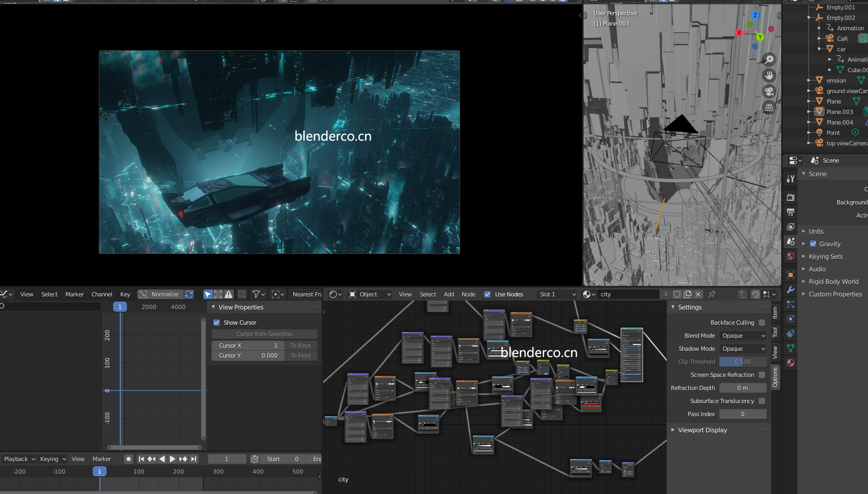Jump to the timeline start frame
The height and width of the screenshot is (494, 868).
[141, 459]
